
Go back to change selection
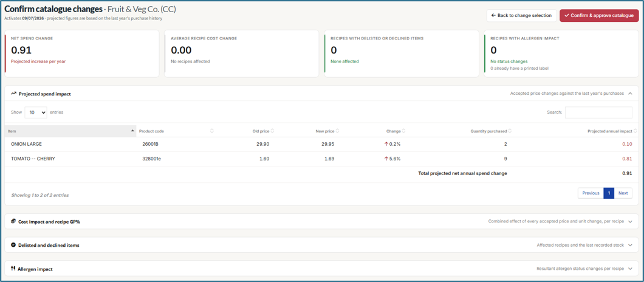tap(522, 15)
